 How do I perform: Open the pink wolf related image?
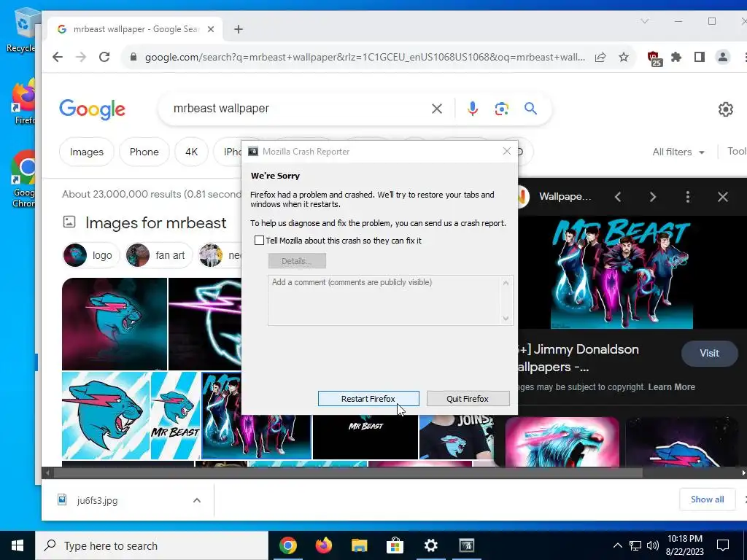[562, 441]
